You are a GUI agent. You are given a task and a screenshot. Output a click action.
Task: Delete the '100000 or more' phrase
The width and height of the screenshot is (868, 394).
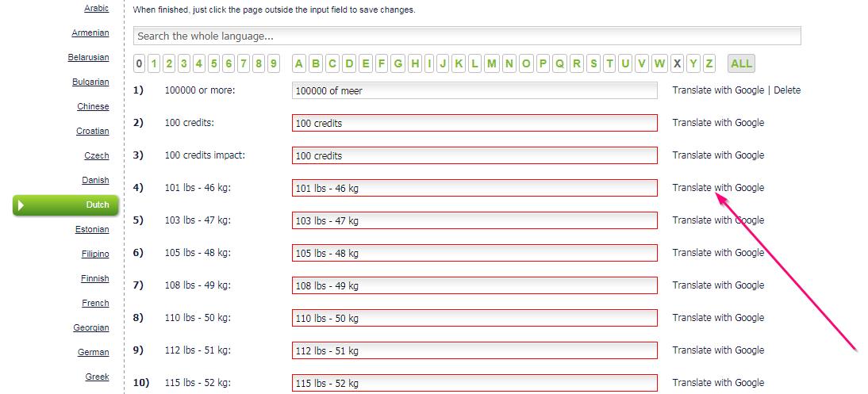click(787, 90)
